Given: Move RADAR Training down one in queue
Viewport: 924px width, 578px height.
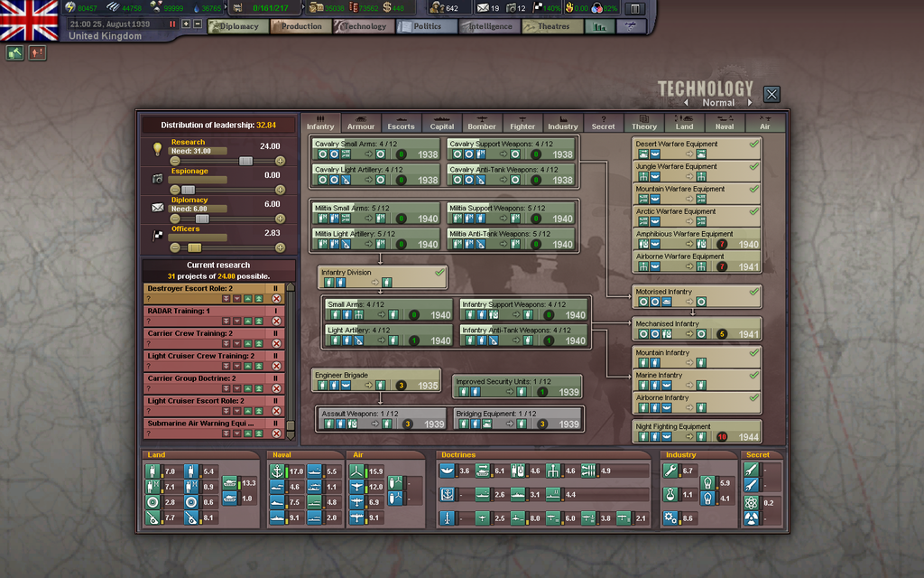Looking at the screenshot, I should tap(237, 322).
